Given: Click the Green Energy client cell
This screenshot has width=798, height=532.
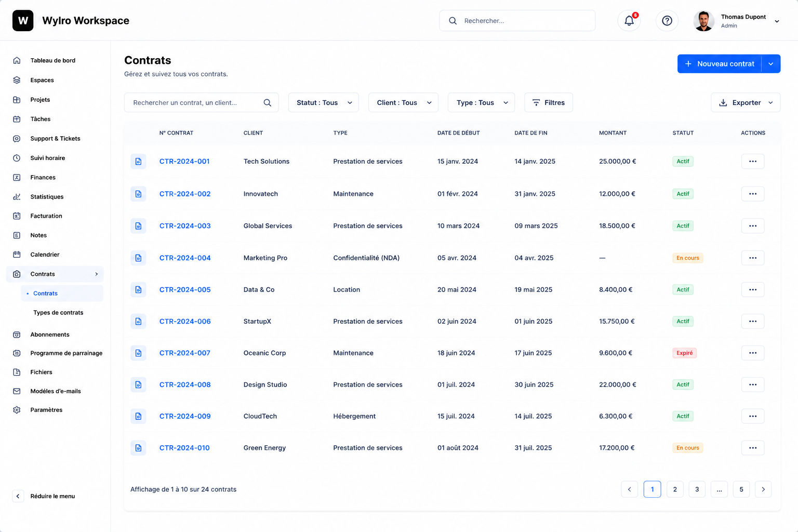Looking at the screenshot, I should click(264, 448).
